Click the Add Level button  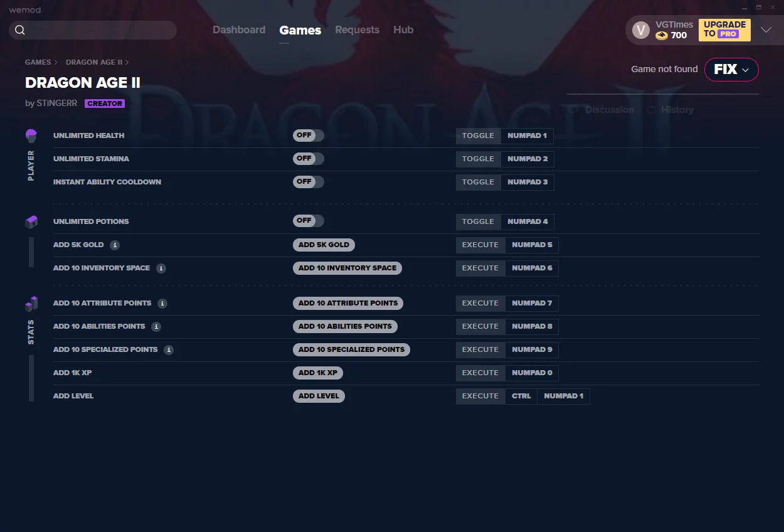coord(319,396)
